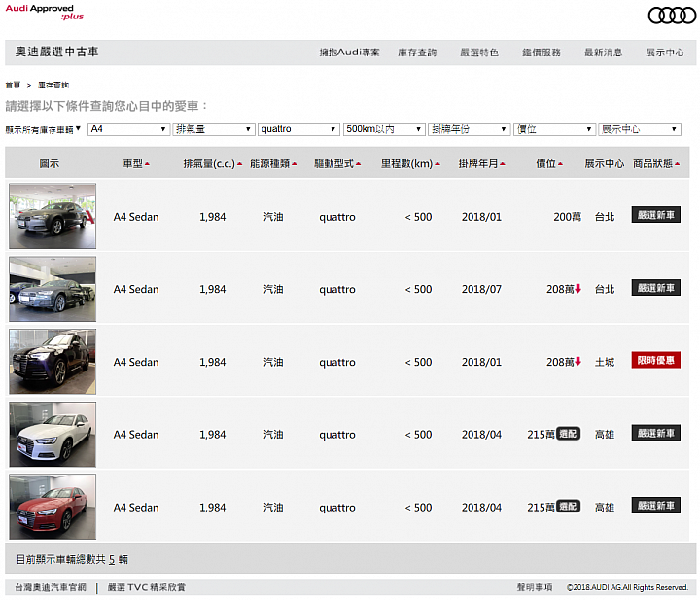Sort by 驅動型式 column
The width and height of the screenshot is (700, 600).
pyautogui.click(x=337, y=164)
